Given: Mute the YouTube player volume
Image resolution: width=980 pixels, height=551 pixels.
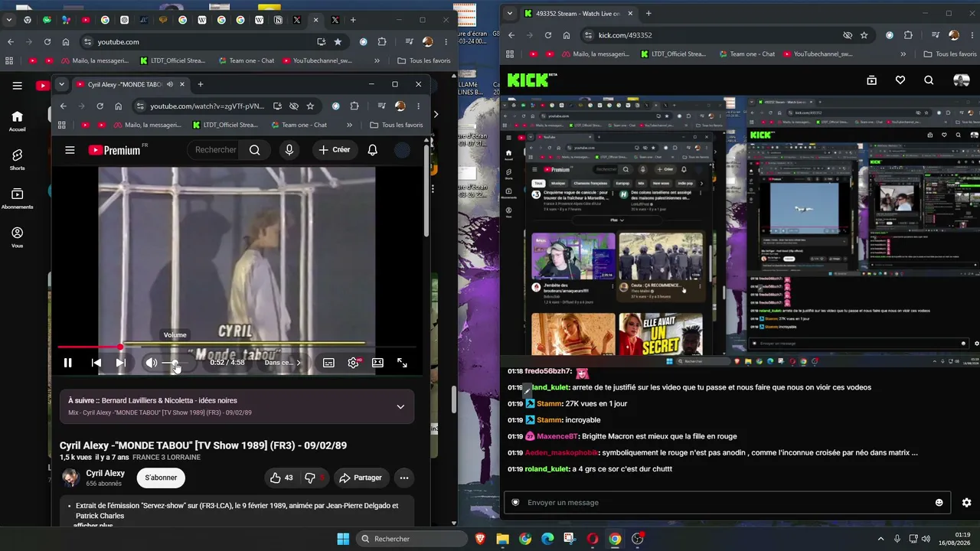Looking at the screenshot, I should point(152,363).
